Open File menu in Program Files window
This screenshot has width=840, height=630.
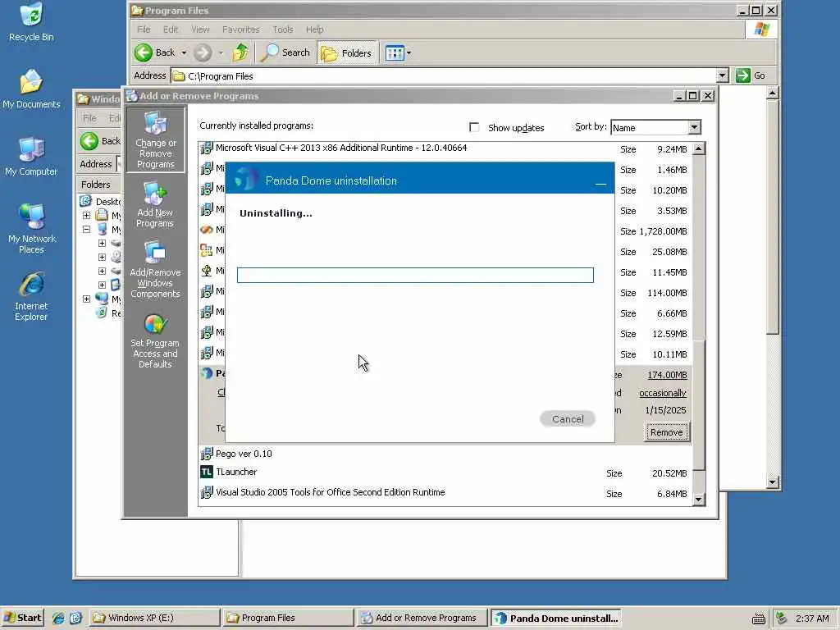click(x=144, y=30)
